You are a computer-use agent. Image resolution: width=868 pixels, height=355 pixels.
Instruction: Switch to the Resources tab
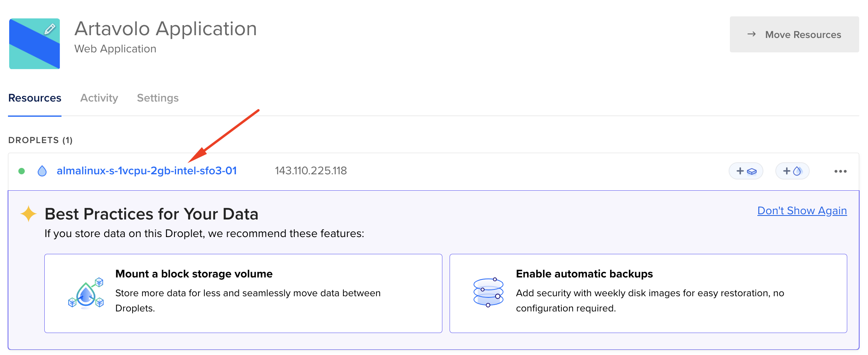pyautogui.click(x=35, y=98)
